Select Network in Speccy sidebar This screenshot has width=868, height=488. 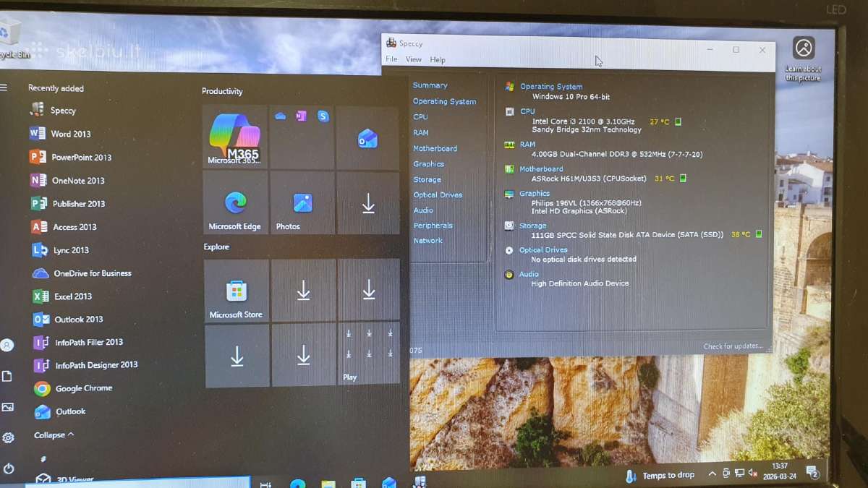(428, 240)
